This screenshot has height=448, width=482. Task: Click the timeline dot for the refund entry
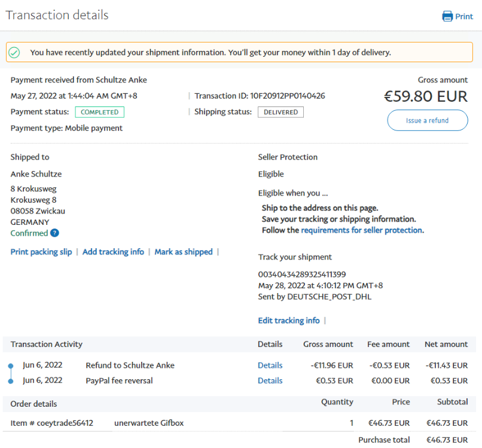[x=11, y=365]
